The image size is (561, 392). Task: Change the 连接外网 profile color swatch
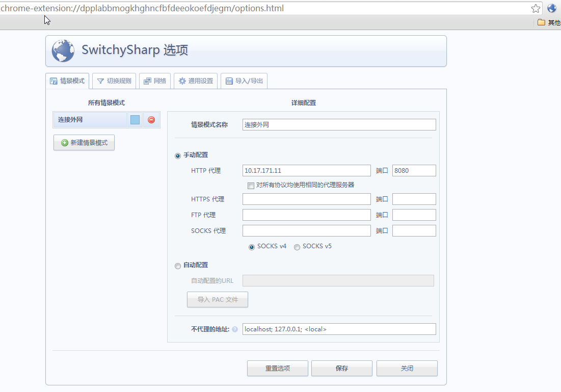tap(135, 120)
